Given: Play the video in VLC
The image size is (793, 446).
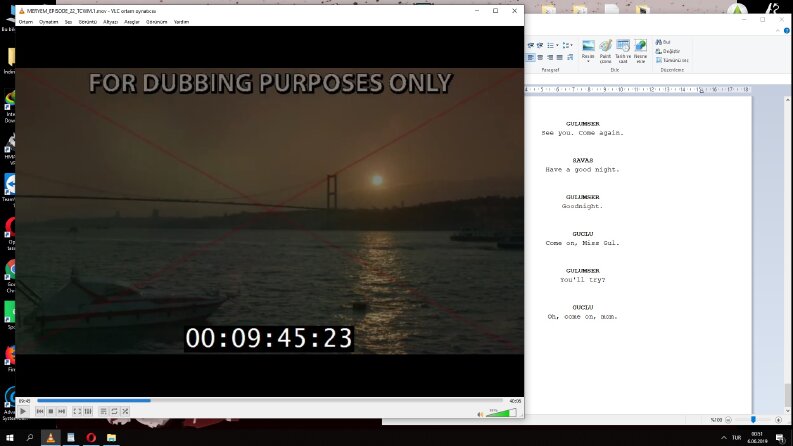Looking at the screenshot, I should pos(23,411).
